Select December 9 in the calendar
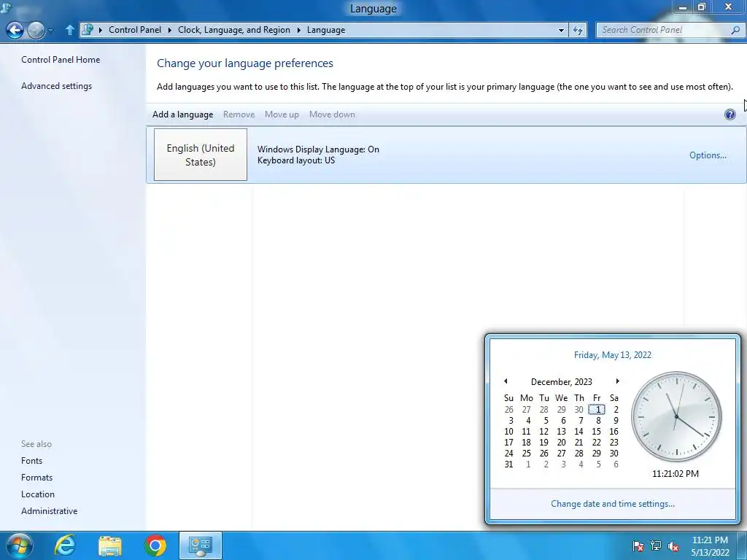The height and width of the screenshot is (560, 747). [616, 421]
